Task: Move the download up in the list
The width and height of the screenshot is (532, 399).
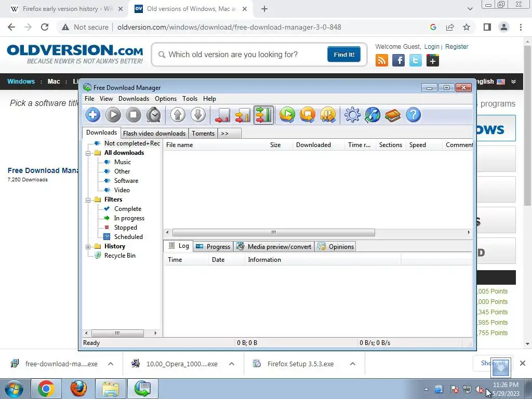Action: (x=178, y=115)
